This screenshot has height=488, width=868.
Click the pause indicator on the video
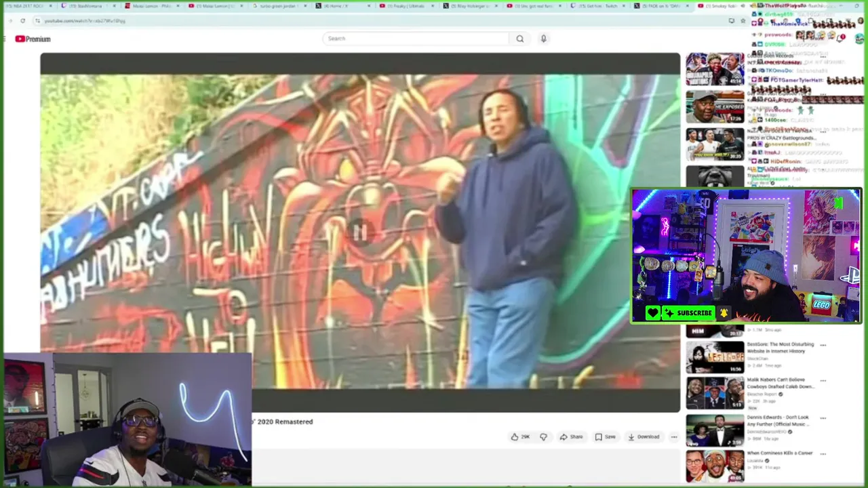(359, 233)
